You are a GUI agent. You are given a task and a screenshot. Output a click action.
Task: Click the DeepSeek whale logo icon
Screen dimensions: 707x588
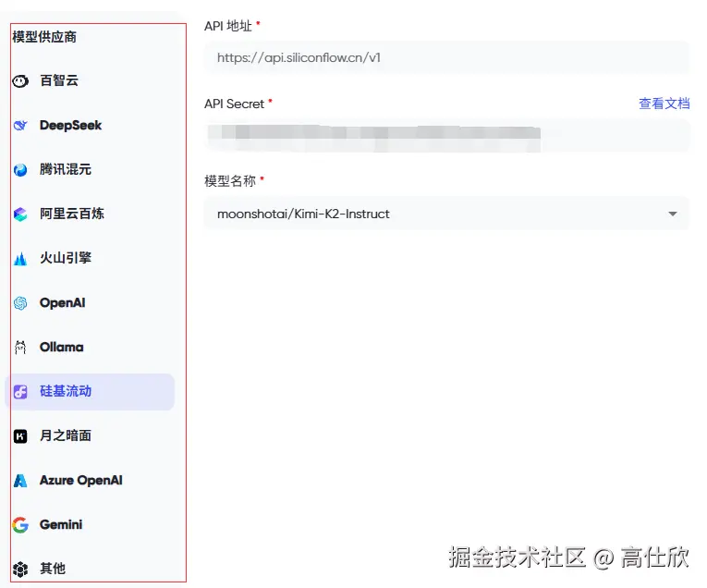coord(20,126)
